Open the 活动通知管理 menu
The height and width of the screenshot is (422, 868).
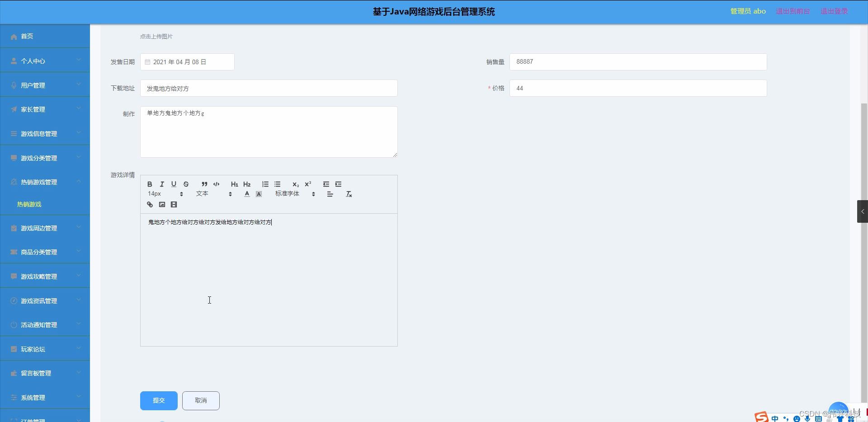[45, 325]
